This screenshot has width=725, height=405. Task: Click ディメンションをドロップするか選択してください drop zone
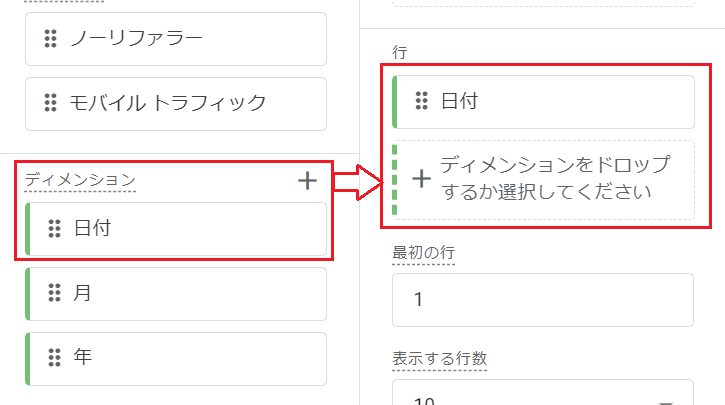[x=543, y=180]
